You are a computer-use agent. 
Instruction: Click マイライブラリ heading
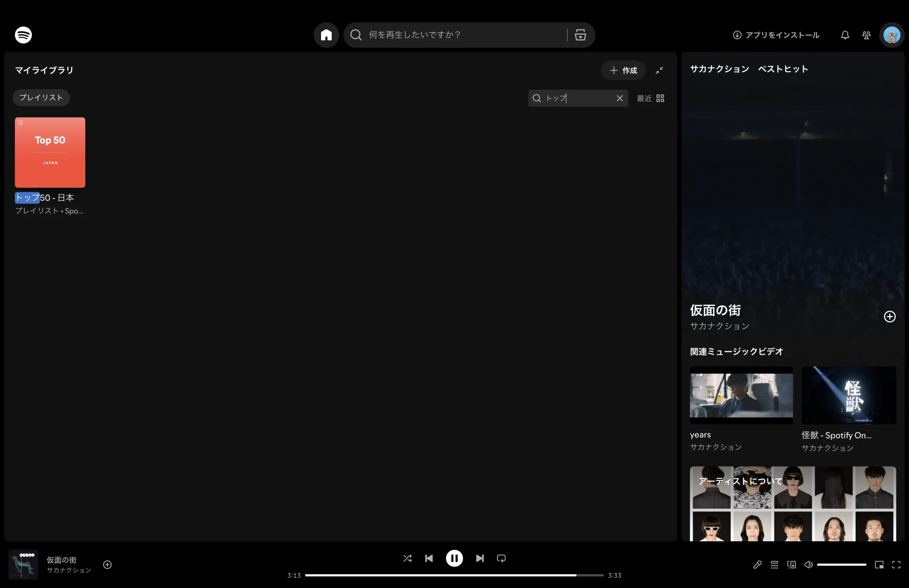pos(44,70)
